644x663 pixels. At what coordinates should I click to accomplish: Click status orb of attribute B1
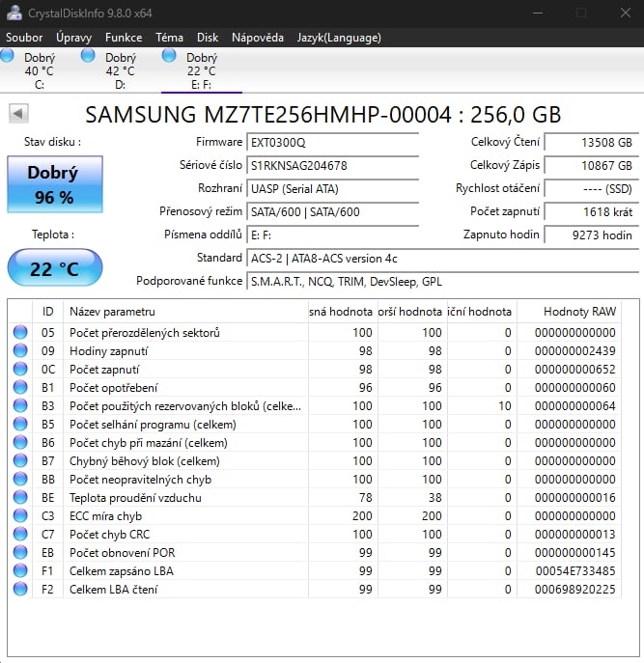(20, 387)
